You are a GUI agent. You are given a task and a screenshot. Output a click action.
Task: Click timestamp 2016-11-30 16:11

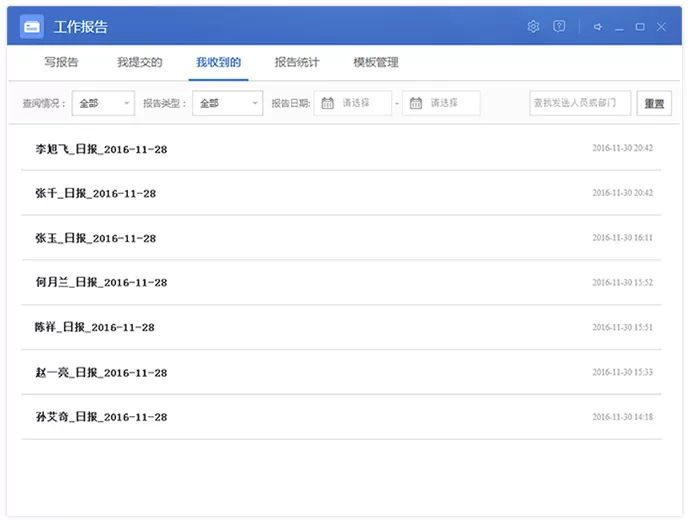pyautogui.click(x=622, y=238)
